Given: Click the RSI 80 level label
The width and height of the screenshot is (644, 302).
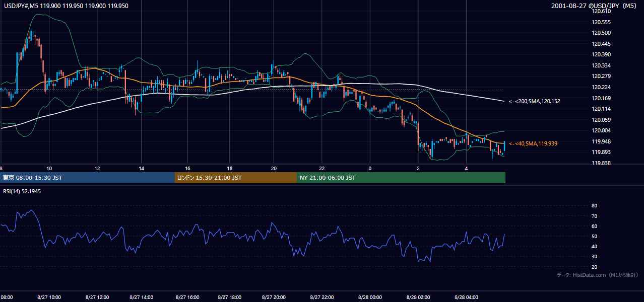Looking at the screenshot, I should coord(595,206).
